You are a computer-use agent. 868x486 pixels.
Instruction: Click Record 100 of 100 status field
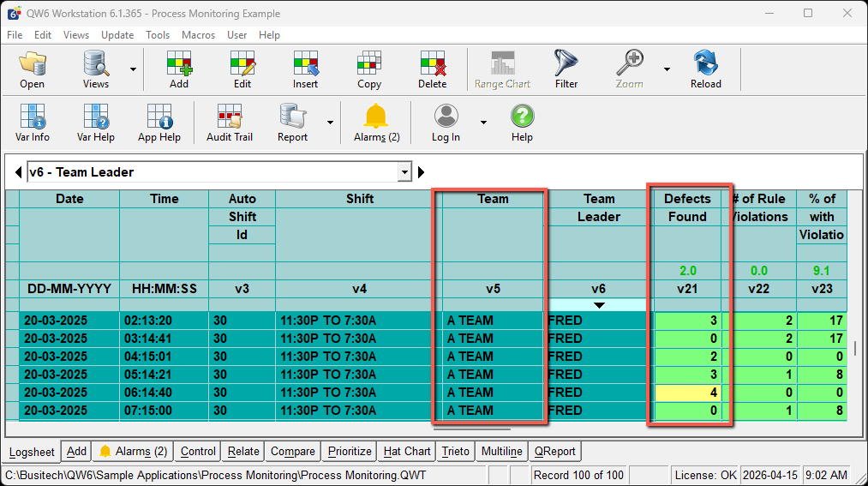578,475
